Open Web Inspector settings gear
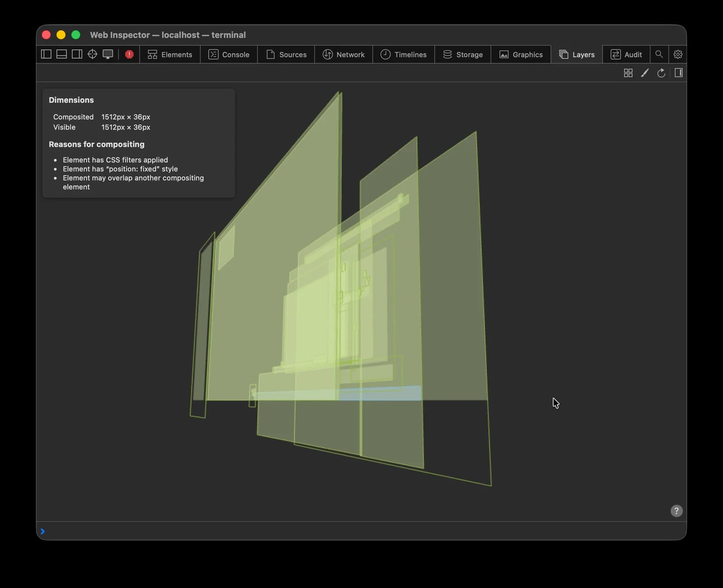The image size is (723, 588). 678,54
